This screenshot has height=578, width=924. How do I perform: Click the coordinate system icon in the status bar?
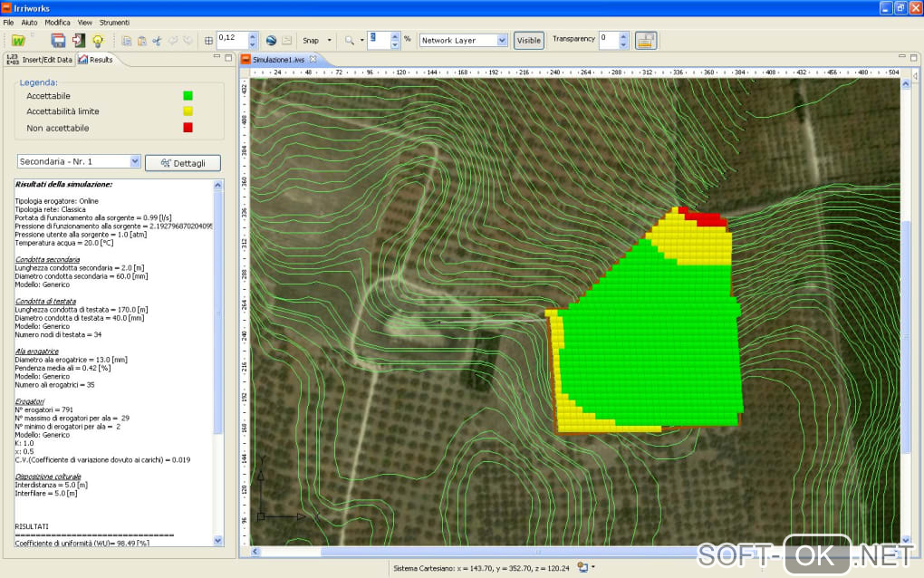[x=583, y=567]
